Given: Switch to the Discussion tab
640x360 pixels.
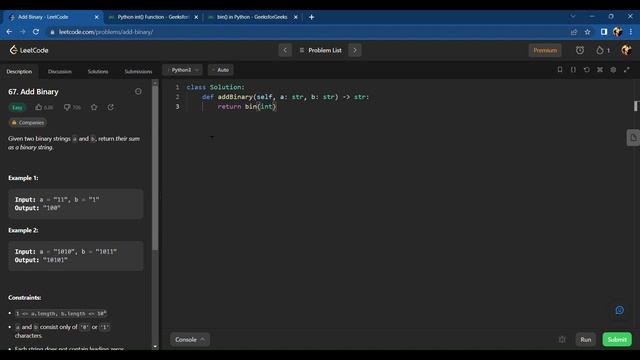Looking at the screenshot, I should [x=60, y=71].
